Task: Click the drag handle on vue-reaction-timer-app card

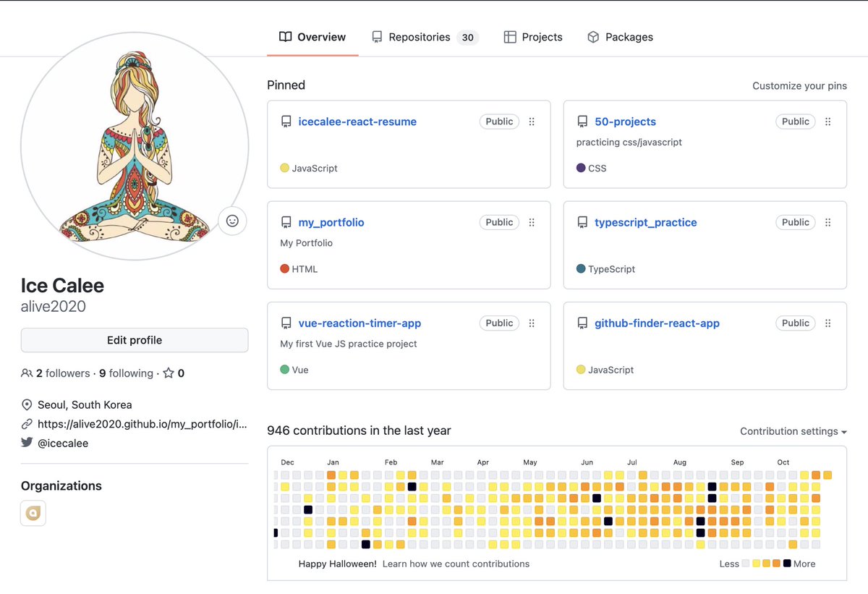Action: pyautogui.click(x=532, y=323)
